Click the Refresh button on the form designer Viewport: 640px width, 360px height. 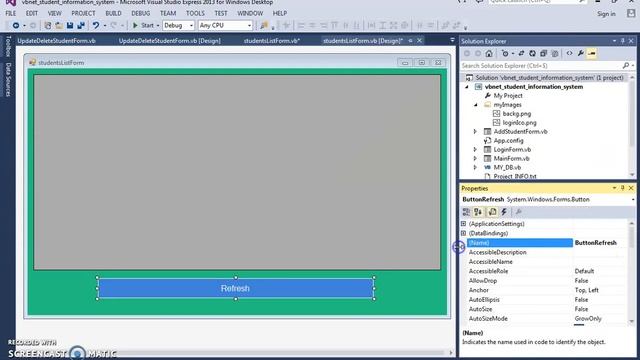pyautogui.click(x=236, y=289)
